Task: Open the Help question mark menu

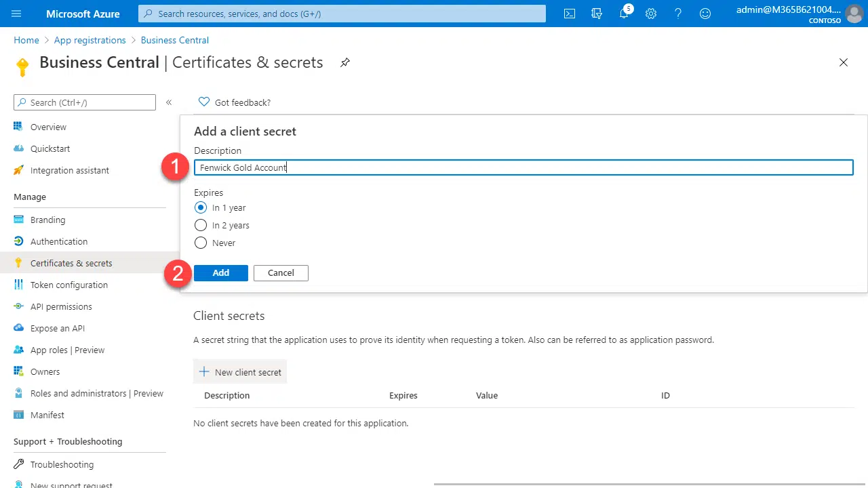Action: coord(678,14)
